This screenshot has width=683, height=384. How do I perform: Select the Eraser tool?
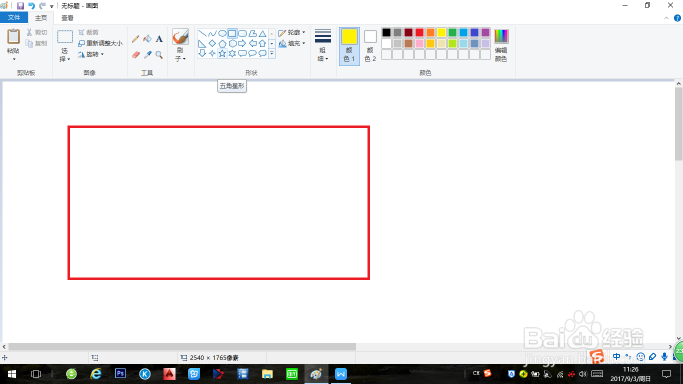135,55
